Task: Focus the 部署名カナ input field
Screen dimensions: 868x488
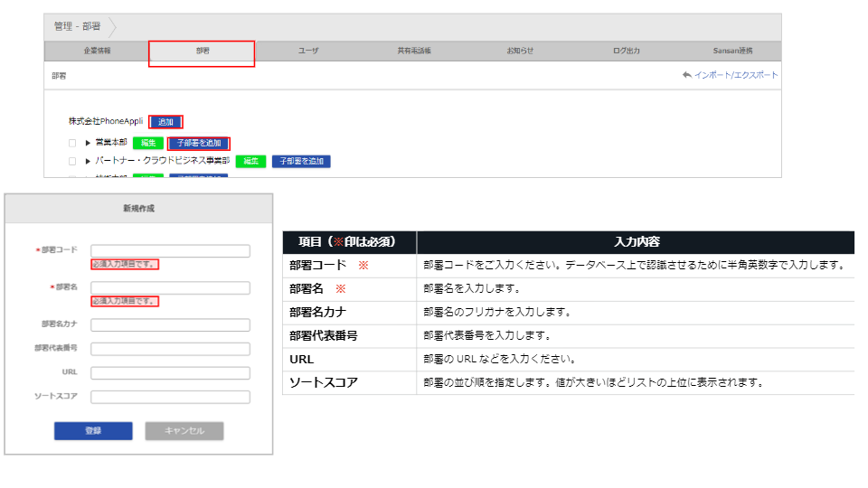Action: [x=171, y=324]
